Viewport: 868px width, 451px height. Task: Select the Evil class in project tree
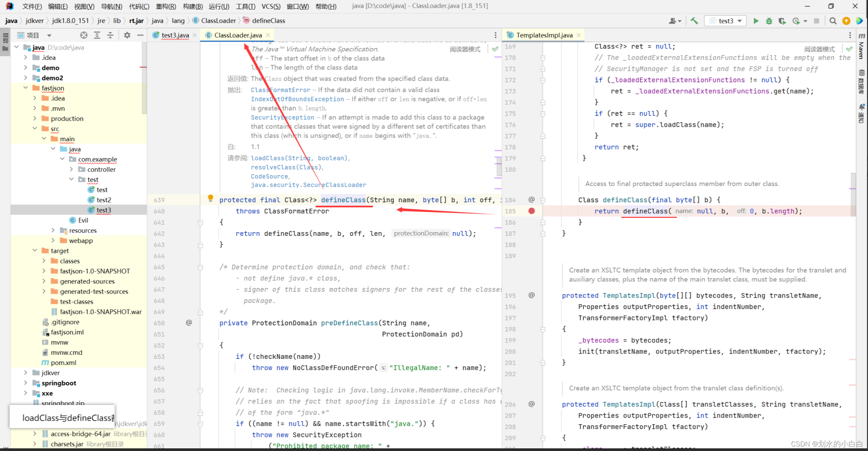click(x=83, y=220)
